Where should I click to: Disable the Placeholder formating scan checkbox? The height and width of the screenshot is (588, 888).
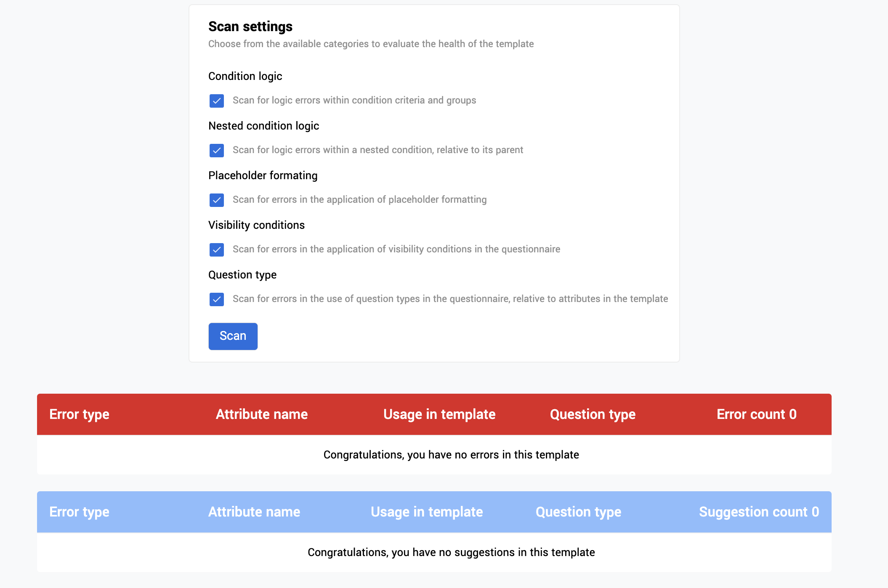tap(217, 200)
